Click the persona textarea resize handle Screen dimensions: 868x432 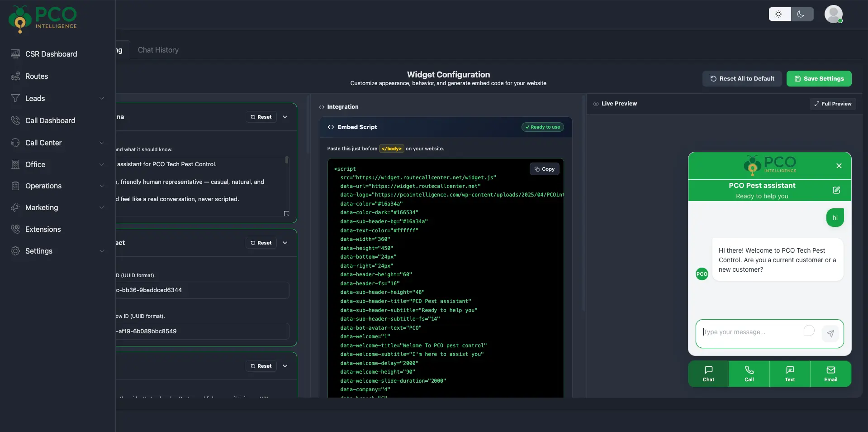click(286, 213)
